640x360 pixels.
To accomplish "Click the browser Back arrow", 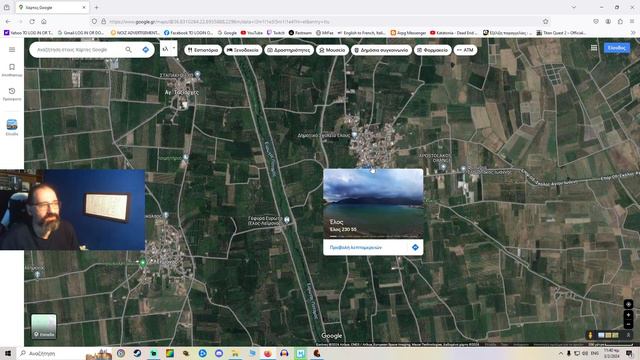I will pyautogui.click(x=9, y=21).
